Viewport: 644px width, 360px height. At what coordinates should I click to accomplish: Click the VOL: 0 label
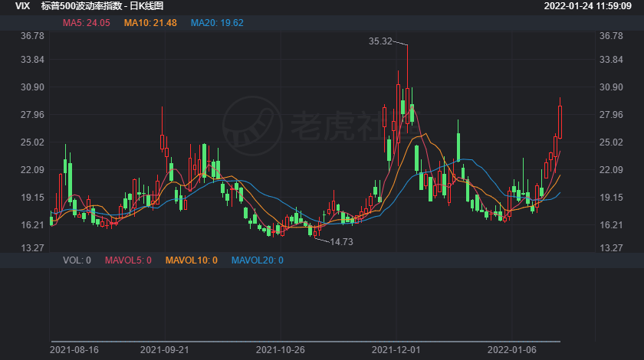click(x=77, y=260)
